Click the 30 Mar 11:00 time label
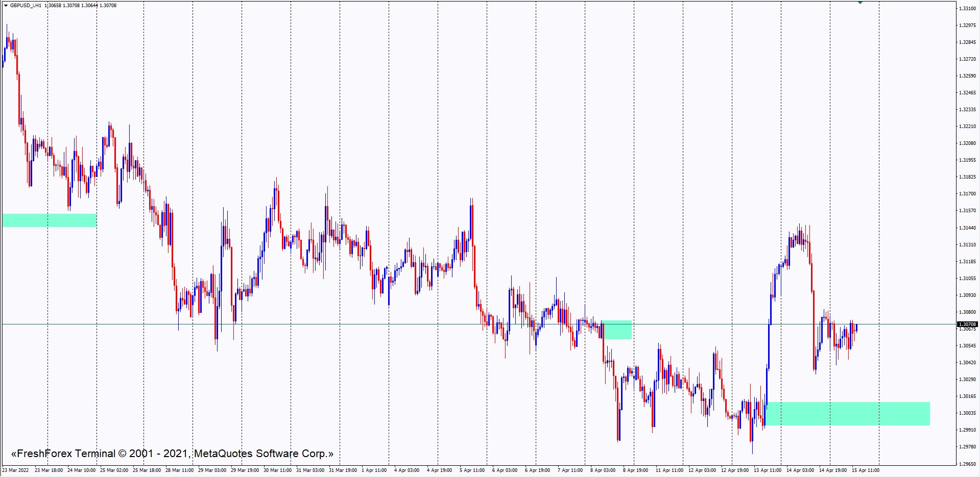 coord(277,470)
